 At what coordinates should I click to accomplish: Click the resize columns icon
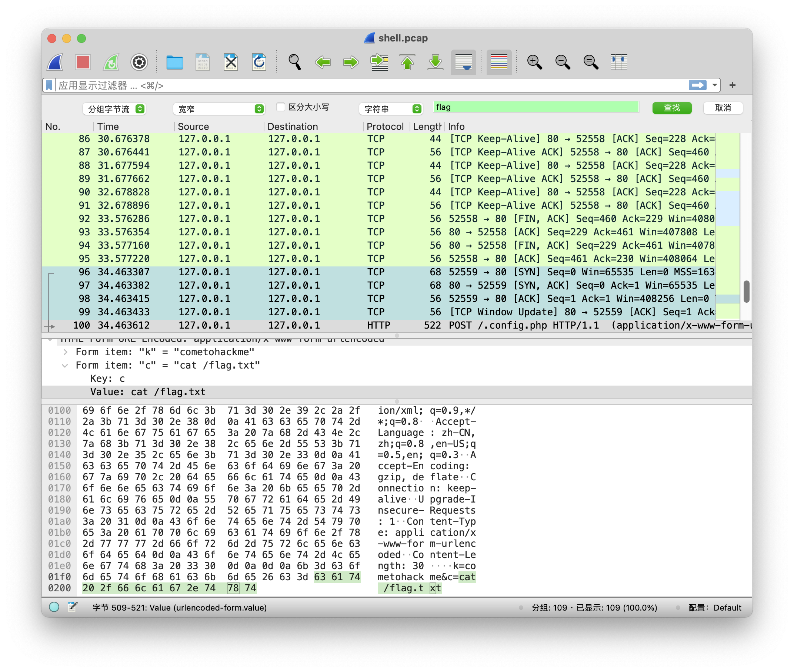(619, 62)
